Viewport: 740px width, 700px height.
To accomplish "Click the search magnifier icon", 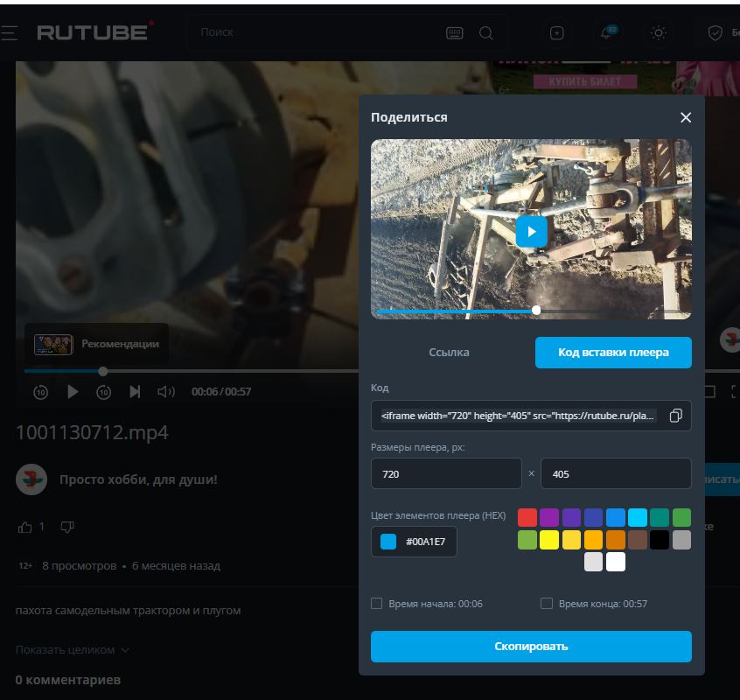I will [486, 33].
